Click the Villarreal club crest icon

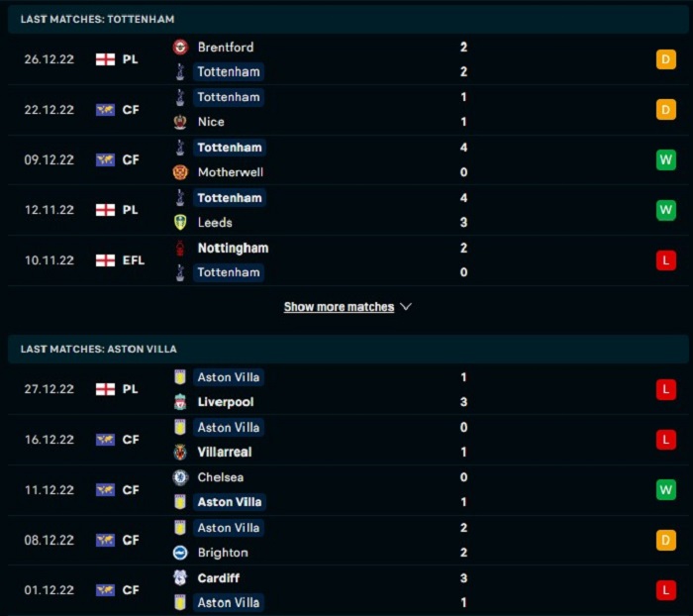tap(180, 452)
